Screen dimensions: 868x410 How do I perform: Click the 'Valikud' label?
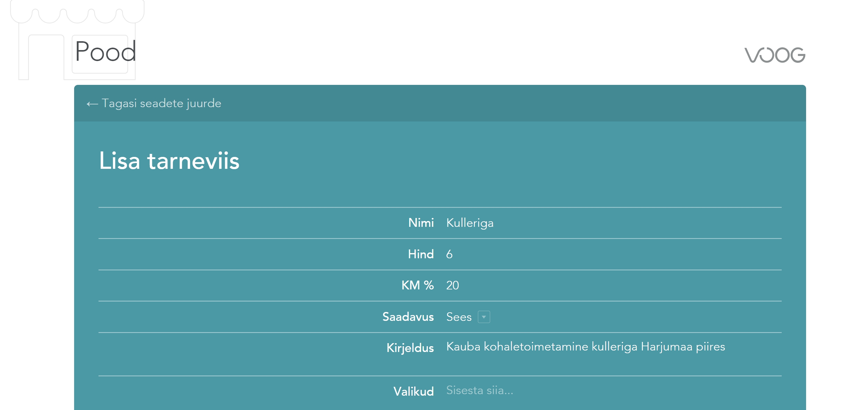click(414, 391)
